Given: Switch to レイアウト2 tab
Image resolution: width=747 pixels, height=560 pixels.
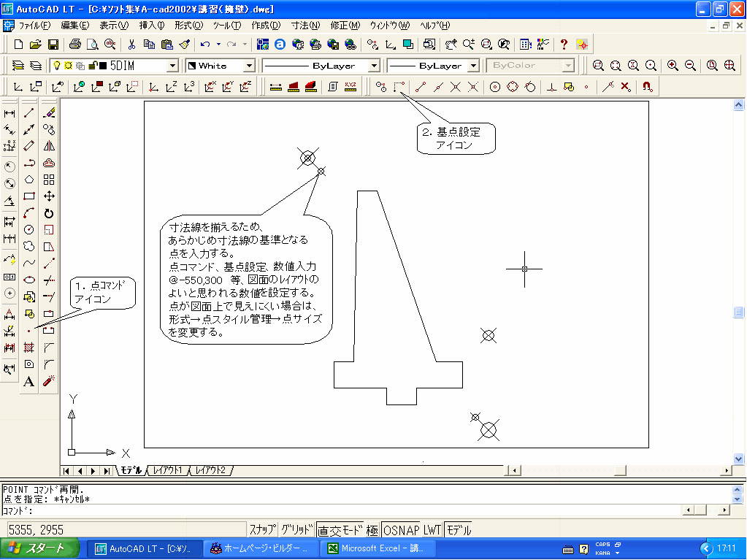Looking at the screenshot, I should coord(210,470).
